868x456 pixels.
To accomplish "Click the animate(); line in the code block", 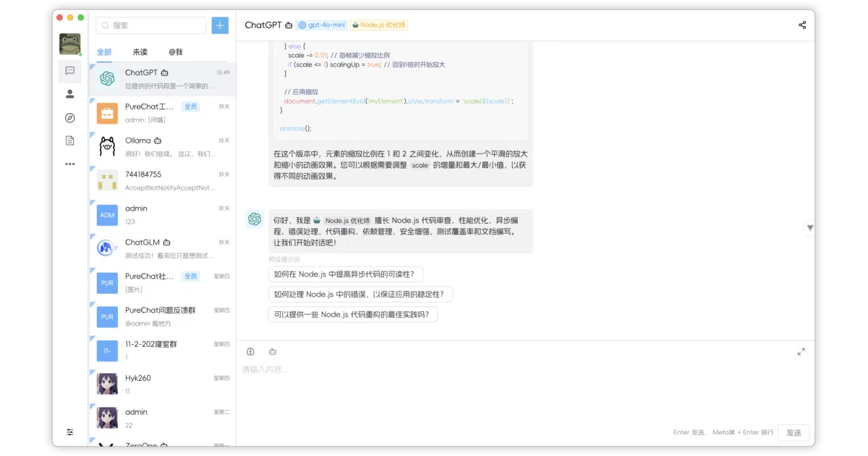I will coord(295,128).
